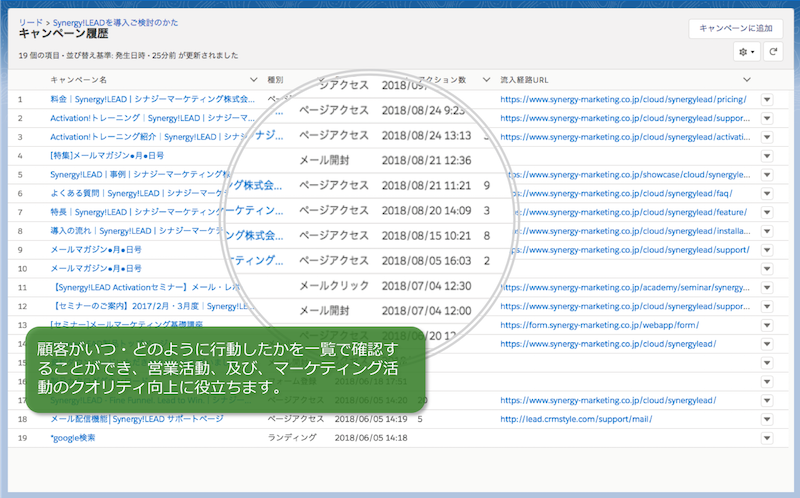The image size is (800, 498).
Task: Select the ランディング type cell in row 19
Action: click(292, 438)
